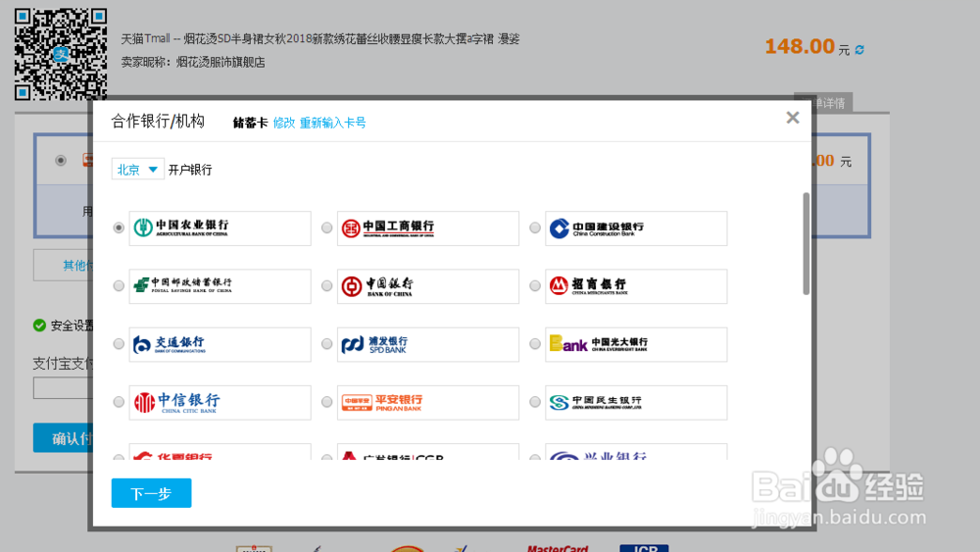This screenshot has height=552, width=980.
Task: Click the 储蓄卡 label
Action: point(250,123)
